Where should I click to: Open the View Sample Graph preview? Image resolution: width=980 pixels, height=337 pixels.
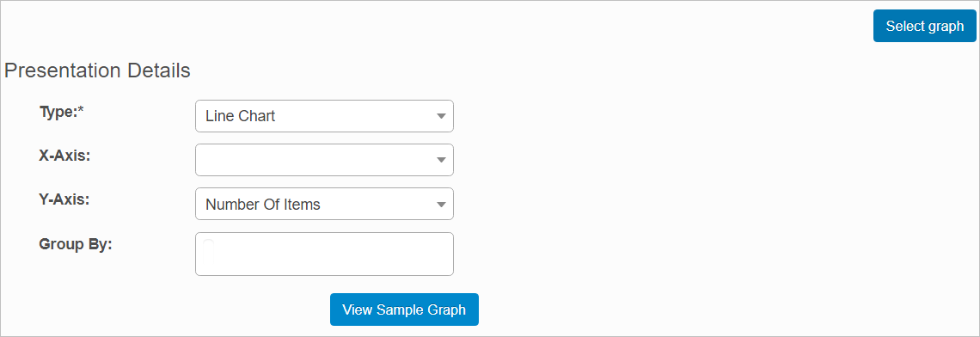(x=404, y=309)
